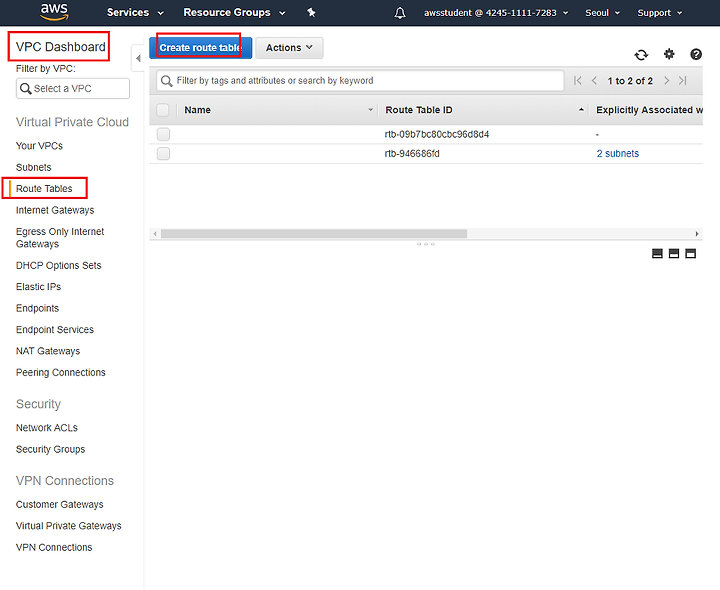Maximize the bottom details pane layout

(657, 253)
